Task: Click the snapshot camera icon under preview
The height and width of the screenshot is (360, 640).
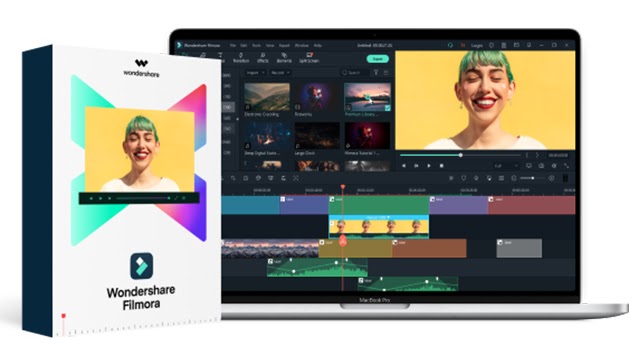Action: (x=541, y=166)
